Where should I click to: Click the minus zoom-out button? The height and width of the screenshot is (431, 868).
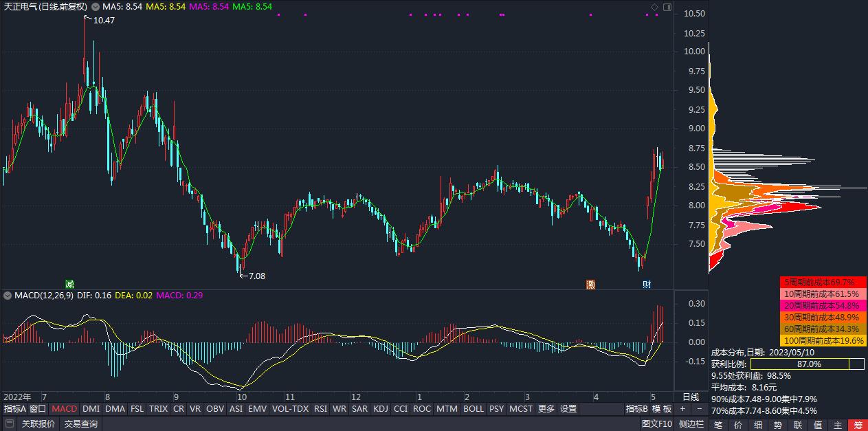click(x=700, y=408)
